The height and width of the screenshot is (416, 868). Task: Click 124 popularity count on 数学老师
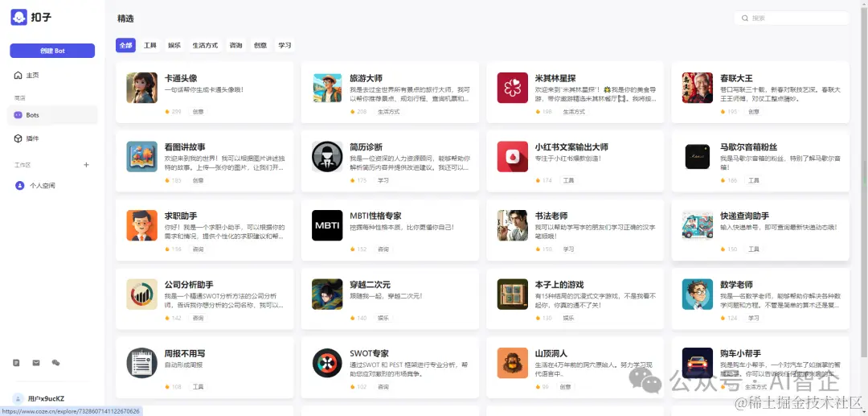[x=732, y=318]
